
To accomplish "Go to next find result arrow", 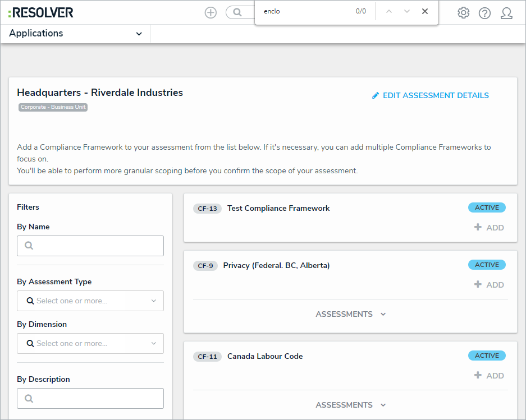I will pos(407,11).
